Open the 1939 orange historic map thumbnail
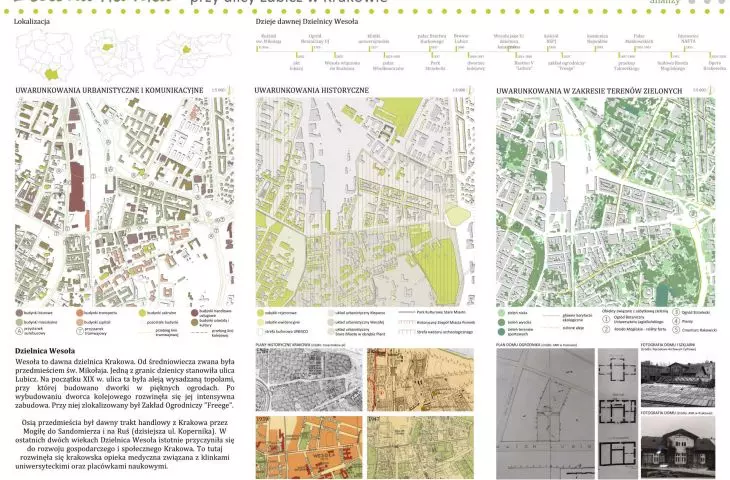Image resolution: width=730 pixels, height=480 pixels. pos(309,447)
